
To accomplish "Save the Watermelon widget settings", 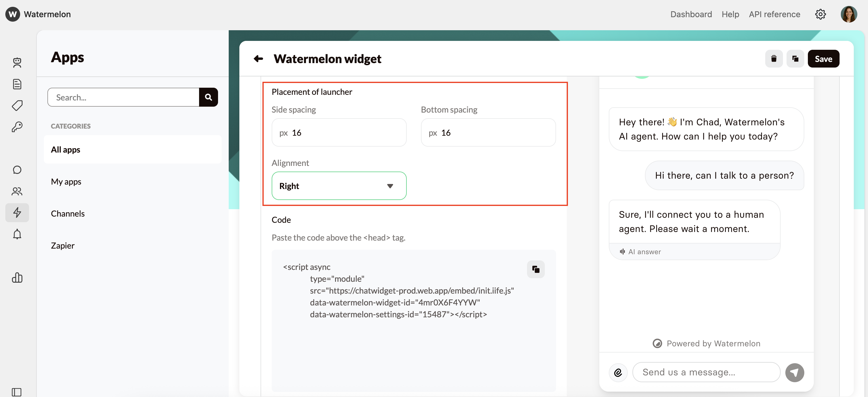I will coord(824,59).
